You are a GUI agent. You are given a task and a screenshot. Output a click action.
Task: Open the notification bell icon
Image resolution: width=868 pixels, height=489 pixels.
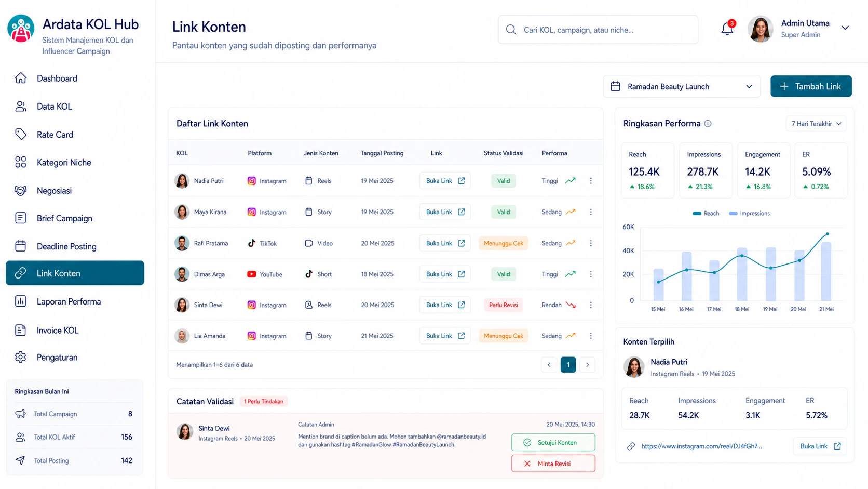pos(727,29)
